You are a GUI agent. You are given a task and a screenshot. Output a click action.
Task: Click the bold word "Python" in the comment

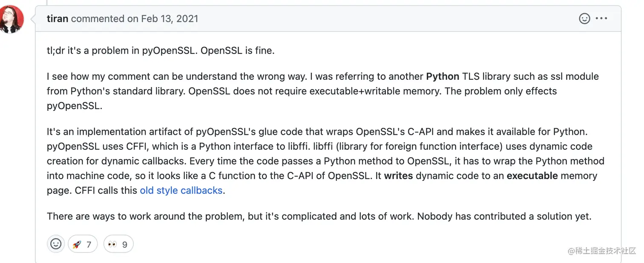[443, 76]
